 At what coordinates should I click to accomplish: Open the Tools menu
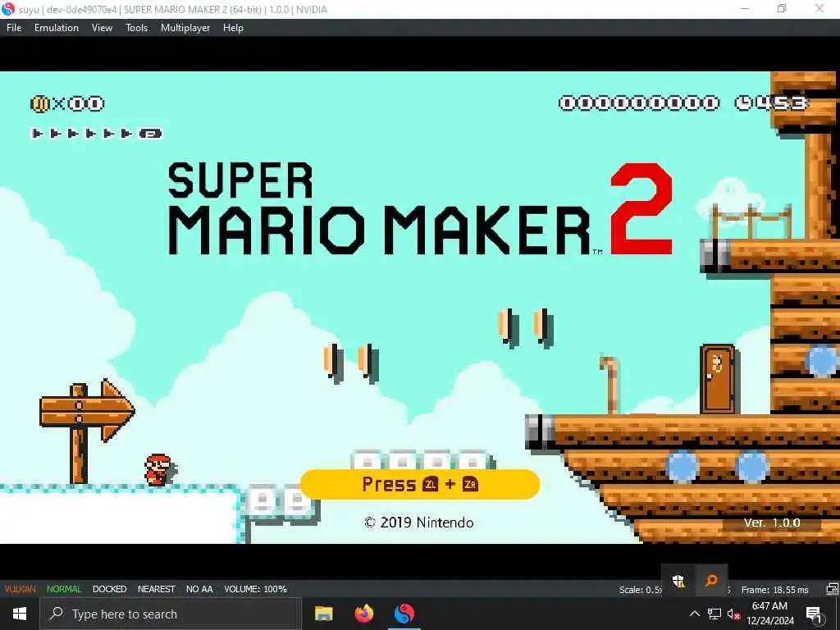(x=137, y=28)
